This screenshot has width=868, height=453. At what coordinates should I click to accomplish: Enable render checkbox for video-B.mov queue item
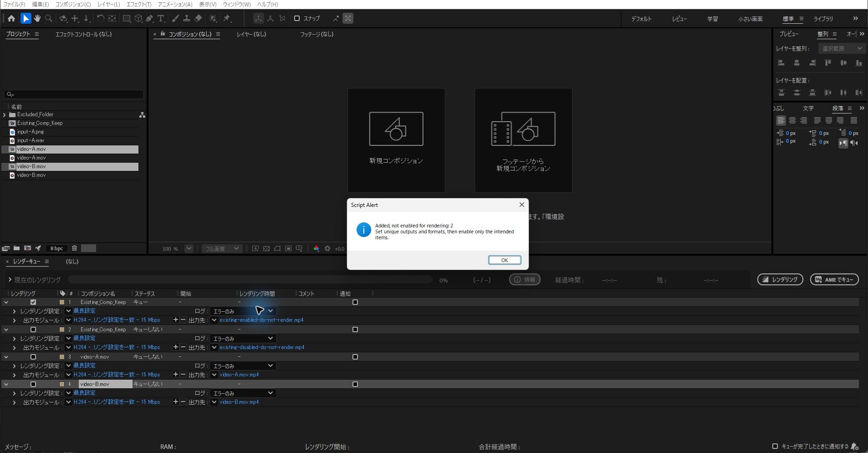pyautogui.click(x=33, y=384)
